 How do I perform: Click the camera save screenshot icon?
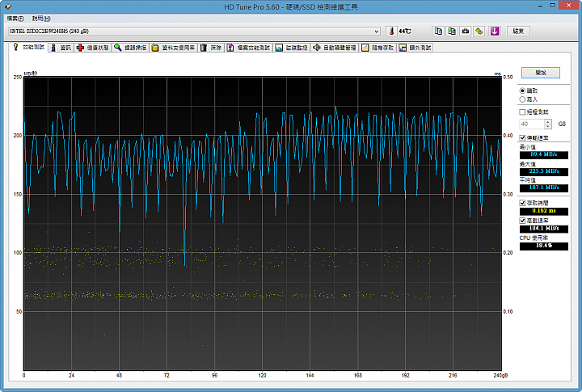click(x=465, y=31)
